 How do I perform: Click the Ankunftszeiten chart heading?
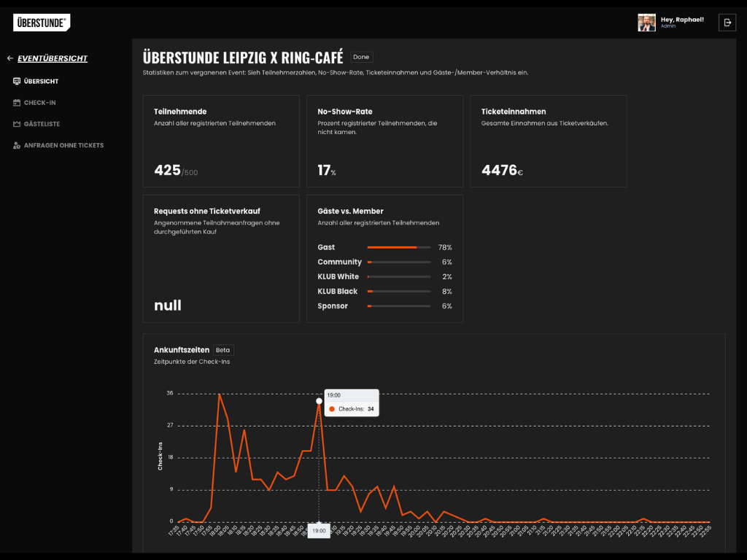click(x=182, y=350)
